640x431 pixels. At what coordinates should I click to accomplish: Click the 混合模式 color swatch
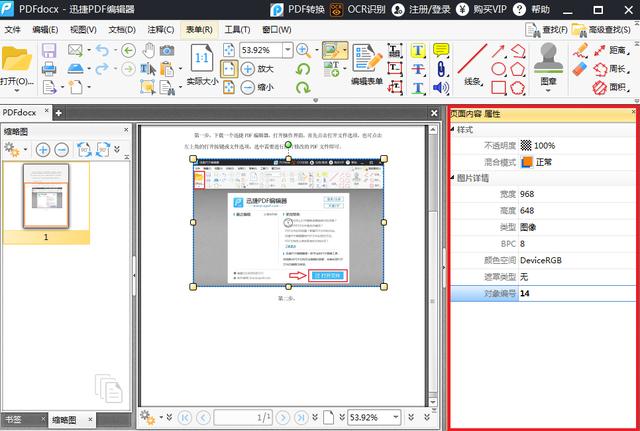[527, 162]
